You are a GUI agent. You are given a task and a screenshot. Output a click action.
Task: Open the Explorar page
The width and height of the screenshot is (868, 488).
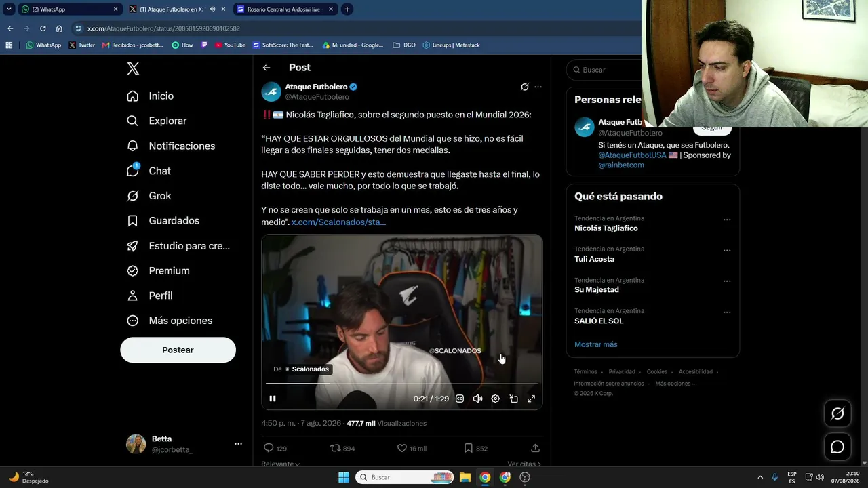[x=157, y=121]
